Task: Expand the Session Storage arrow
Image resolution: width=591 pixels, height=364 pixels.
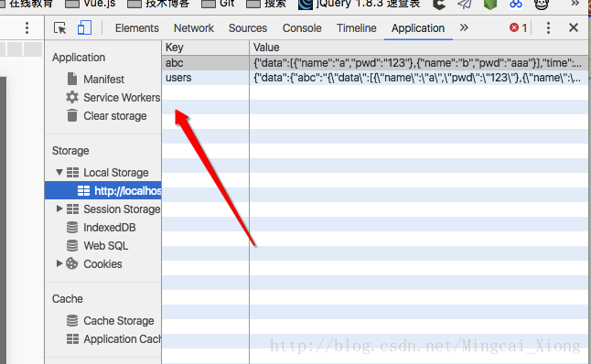Action: point(59,209)
